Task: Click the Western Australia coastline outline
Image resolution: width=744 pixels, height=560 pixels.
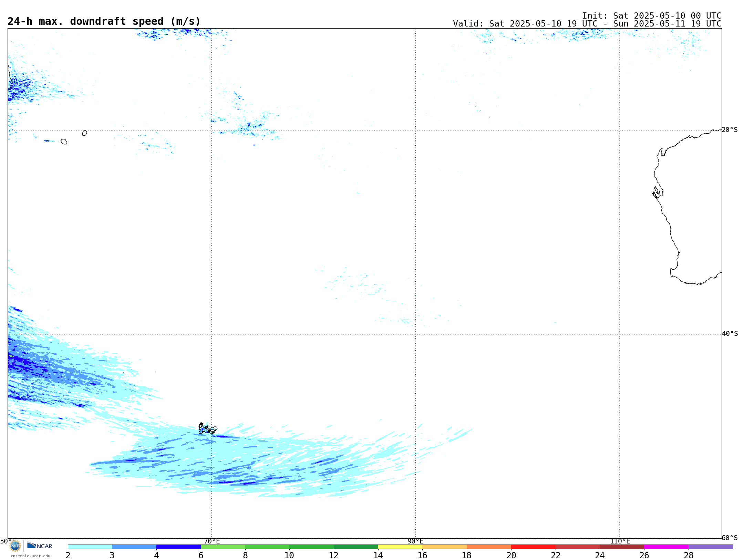Action: (686, 207)
